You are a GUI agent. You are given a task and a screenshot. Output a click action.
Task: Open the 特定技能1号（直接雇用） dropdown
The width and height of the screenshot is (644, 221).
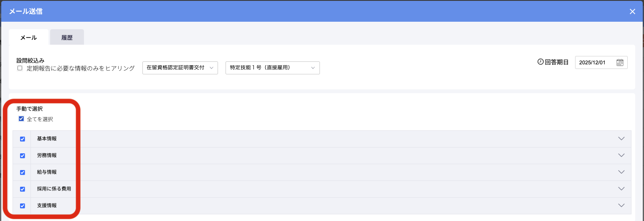pos(272,68)
